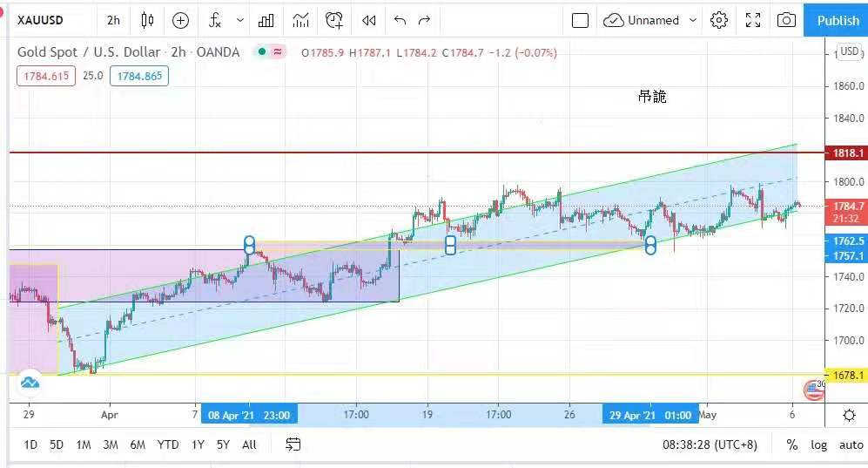Enter fullscreen mode
868x468 pixels.
[753, 20]
